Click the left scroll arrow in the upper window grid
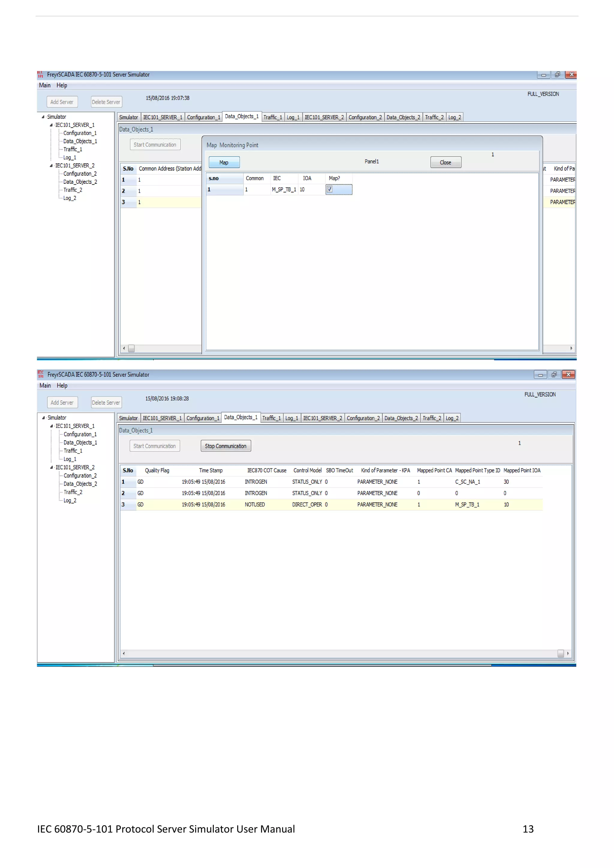This screenshot has height=868, width=614. pyautogui.click(x=124, y=349)
